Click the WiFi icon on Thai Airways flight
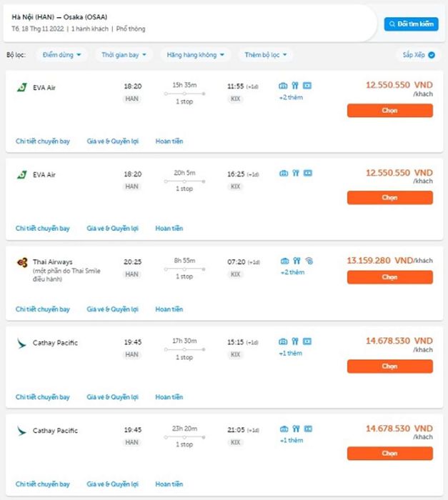This screenshot has height=500, width=448. (308, 261)
